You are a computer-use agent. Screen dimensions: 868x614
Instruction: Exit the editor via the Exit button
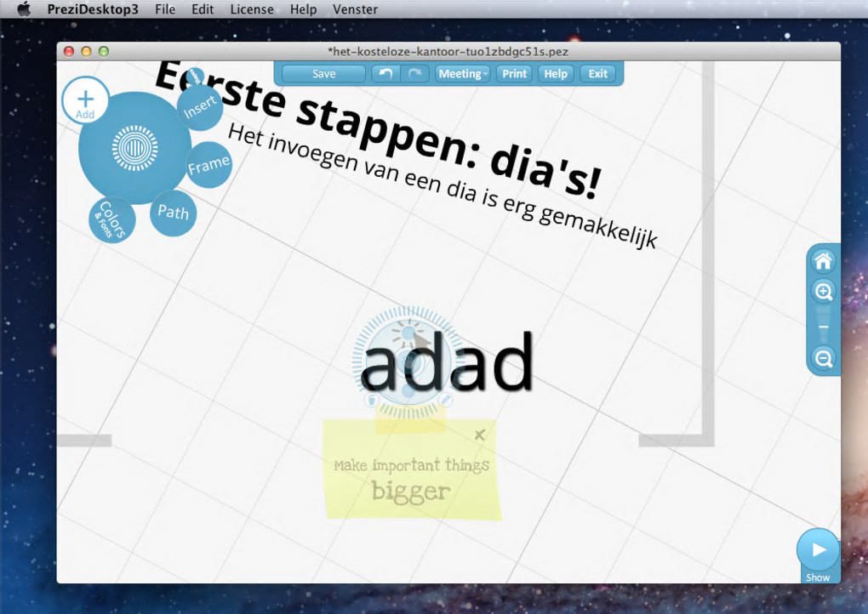point(598,74)
